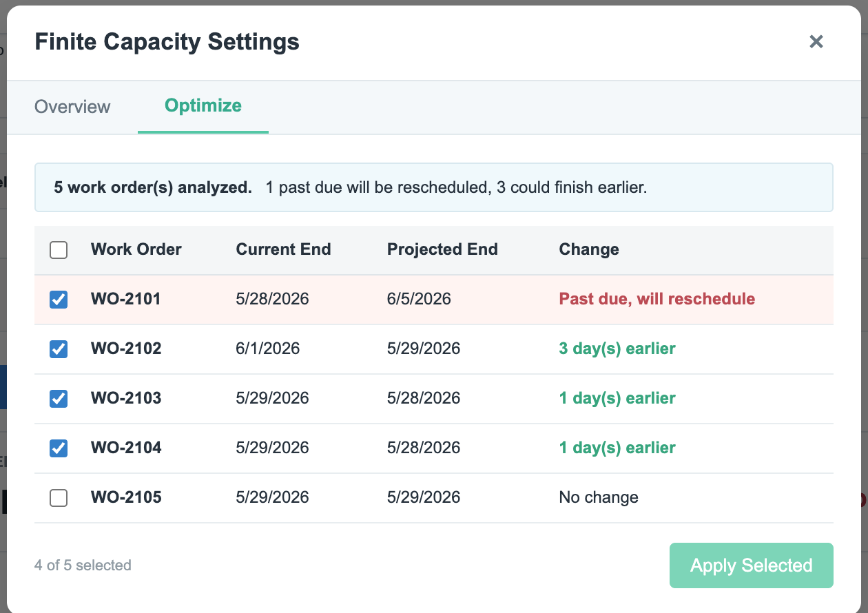The height and width of the screenshot is (613, 868).
Task: Click the '5 work order(s) analyzed.' summary
Action: (x=153, y=187)
